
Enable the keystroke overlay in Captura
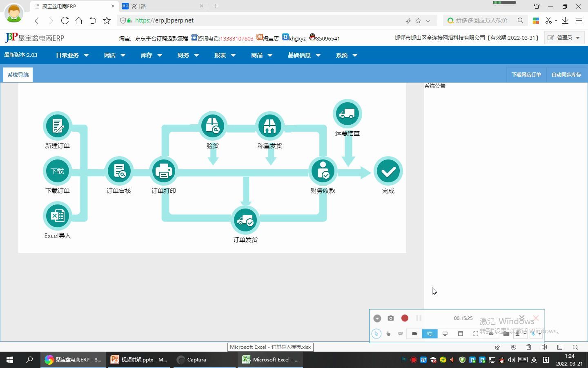tap(400, 334)
